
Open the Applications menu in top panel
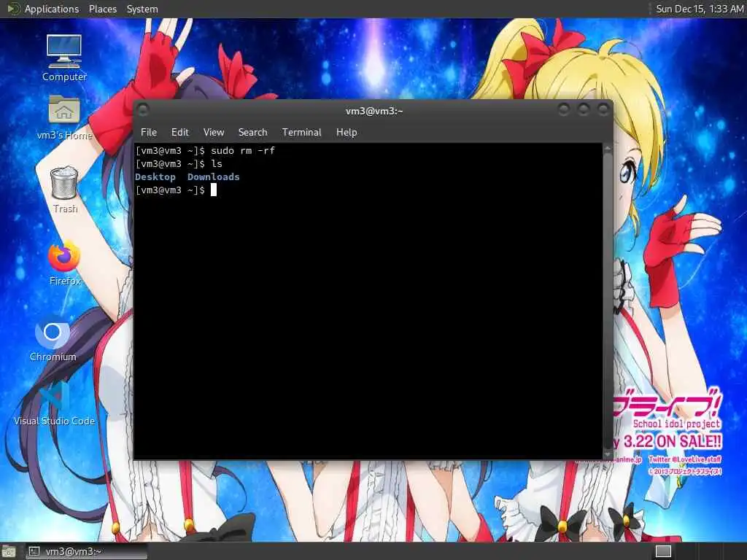tap(52, 9)
